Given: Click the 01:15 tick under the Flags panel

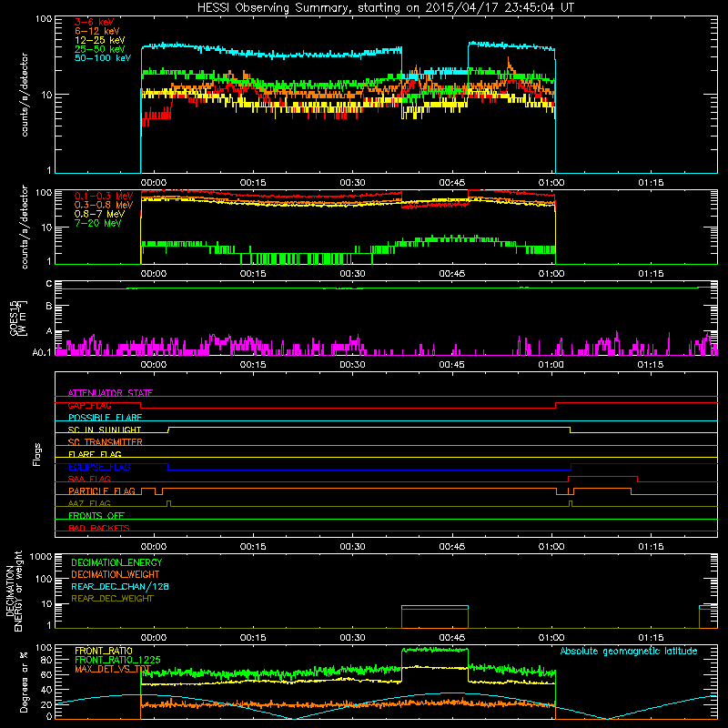Looking at the screenshot, I should click(651, 547).
